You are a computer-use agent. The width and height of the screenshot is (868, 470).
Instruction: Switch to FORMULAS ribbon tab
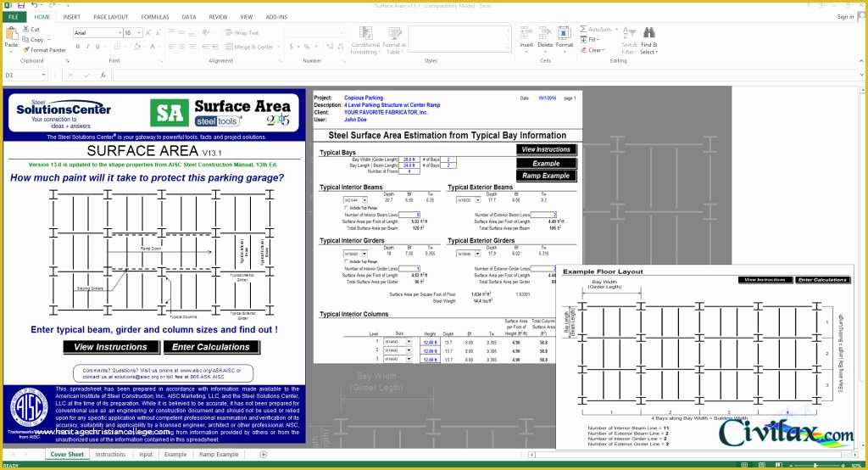155,17
